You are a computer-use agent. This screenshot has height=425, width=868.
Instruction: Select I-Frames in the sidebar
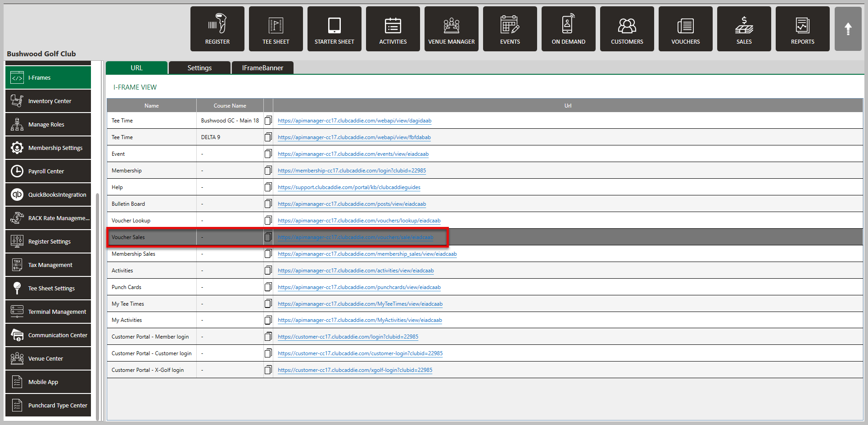pyautogui.click(x=48, y=77)
